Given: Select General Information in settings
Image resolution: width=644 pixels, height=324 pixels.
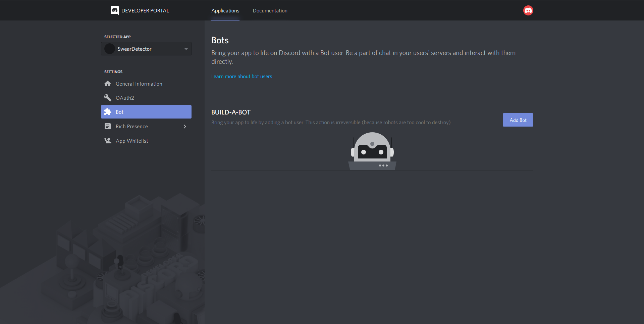Looking at the screenshot, I should [146, 84].
